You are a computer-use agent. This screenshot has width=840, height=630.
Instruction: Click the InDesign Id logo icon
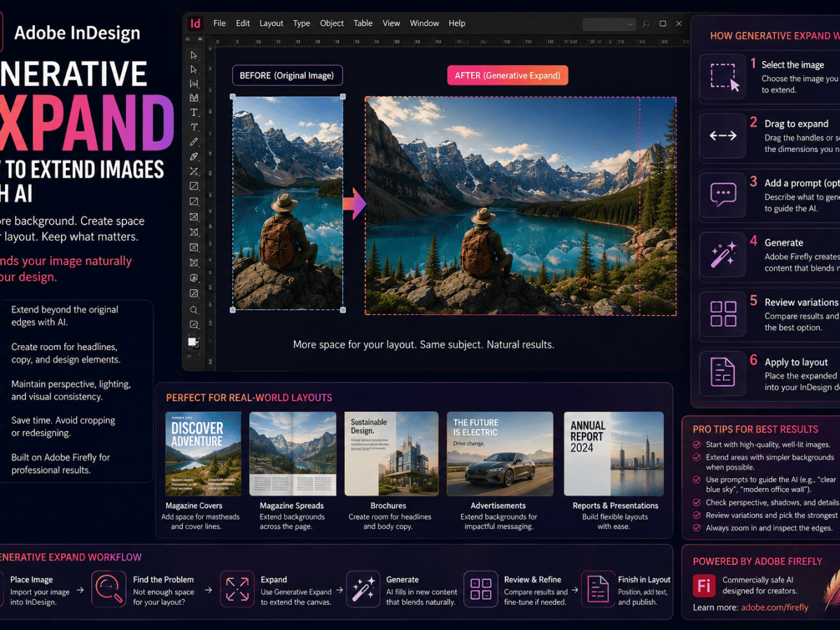(x=195, y=23)
